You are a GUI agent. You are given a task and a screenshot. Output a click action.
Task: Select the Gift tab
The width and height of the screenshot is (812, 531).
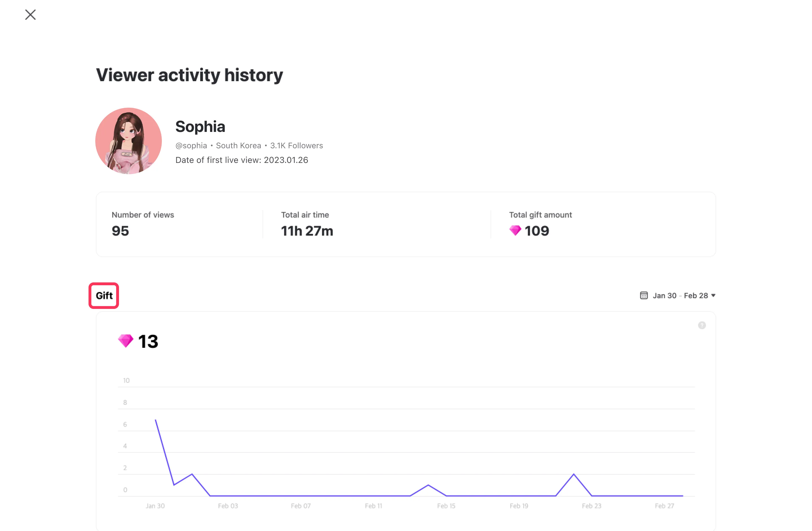104,296
